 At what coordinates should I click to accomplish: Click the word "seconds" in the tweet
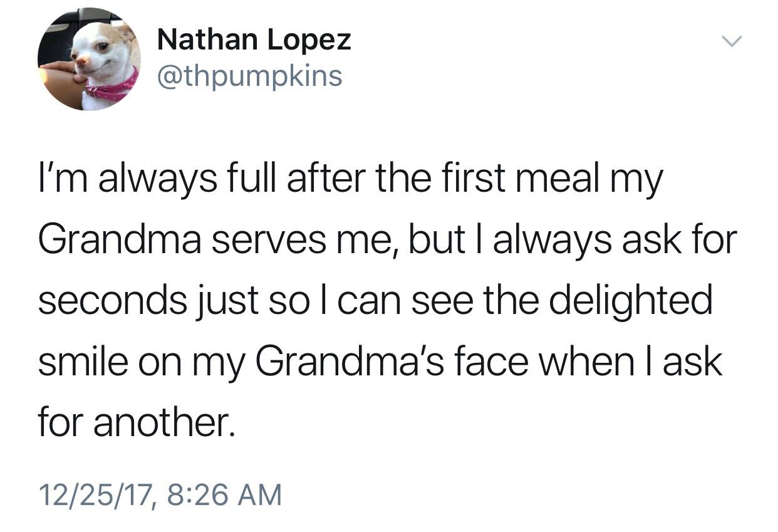pos(113,301)
